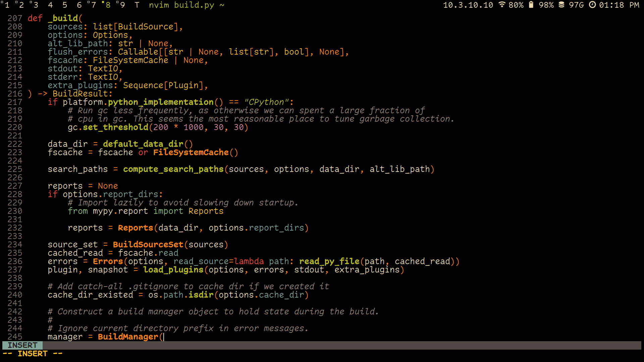Click the battery icon next to 98%

[x=531, y=5]
